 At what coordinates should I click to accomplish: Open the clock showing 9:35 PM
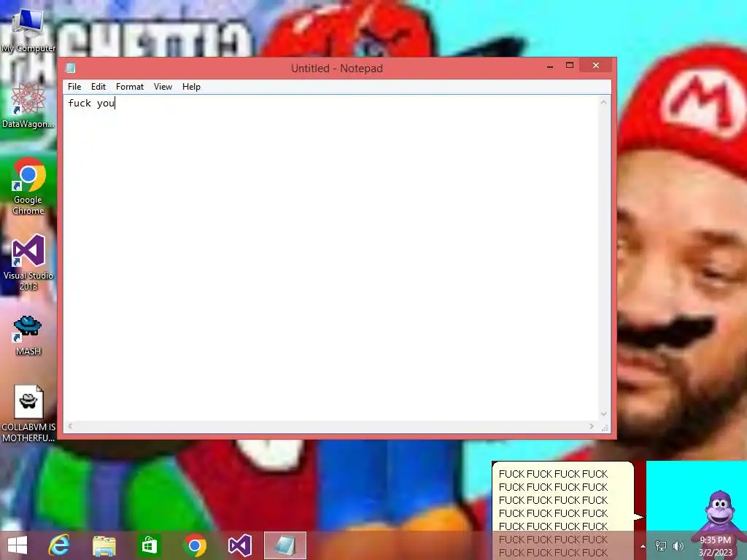pos(715,546)
